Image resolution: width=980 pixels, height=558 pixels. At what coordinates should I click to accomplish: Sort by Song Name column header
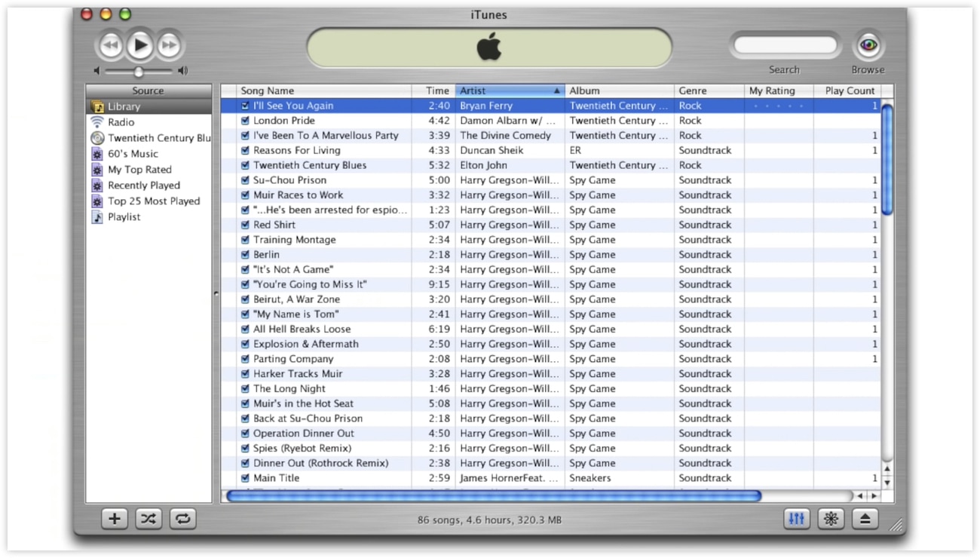point(323,90)
